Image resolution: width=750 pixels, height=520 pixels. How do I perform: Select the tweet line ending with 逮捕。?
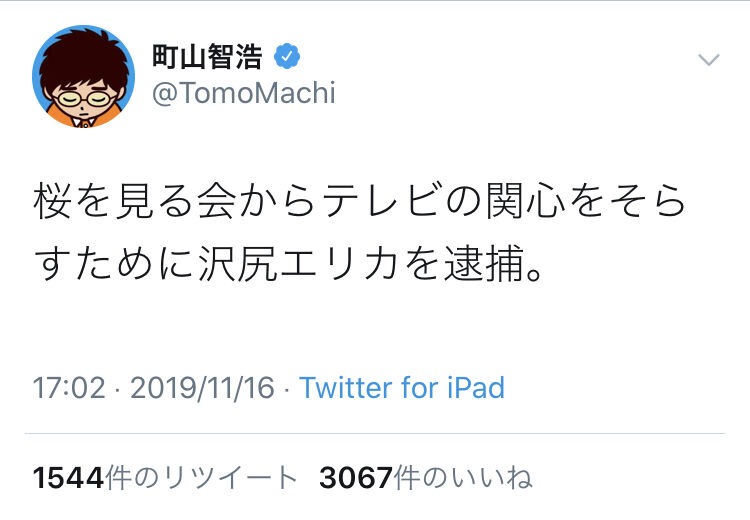[289, 263]
